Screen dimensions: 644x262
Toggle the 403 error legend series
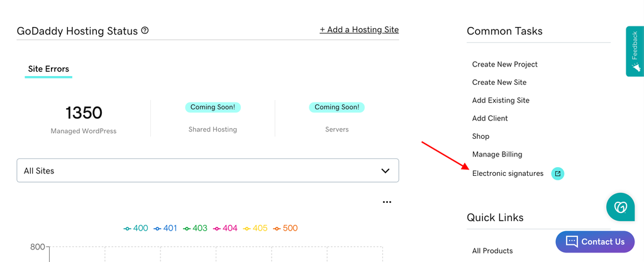point(196,228)
